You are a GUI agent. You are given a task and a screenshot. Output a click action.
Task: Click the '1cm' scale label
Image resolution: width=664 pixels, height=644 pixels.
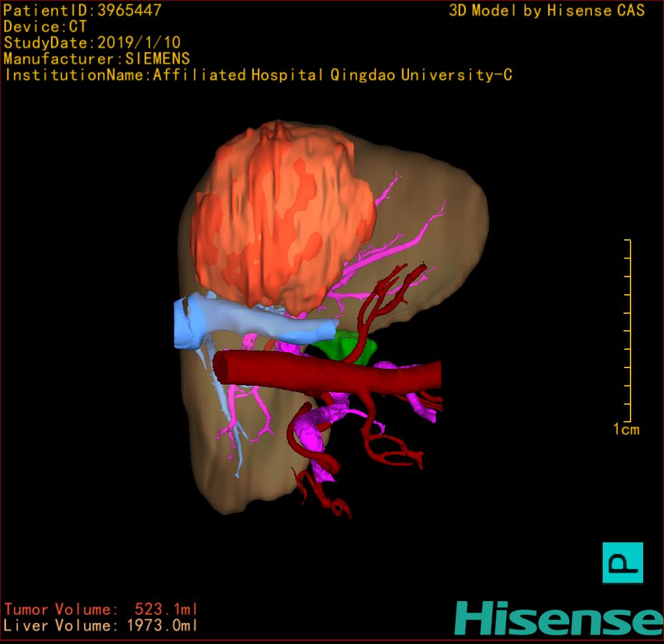pyautogui.click(x=626, y=429)
